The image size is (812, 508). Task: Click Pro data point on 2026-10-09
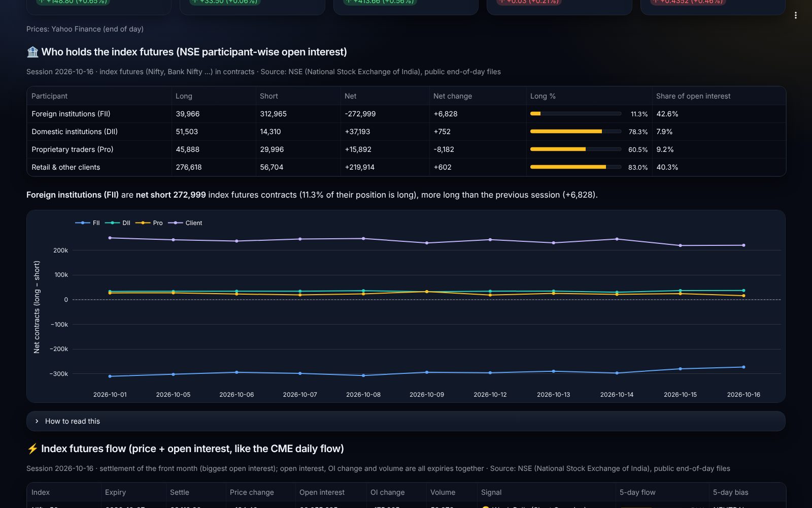click(x=427, y=292)
